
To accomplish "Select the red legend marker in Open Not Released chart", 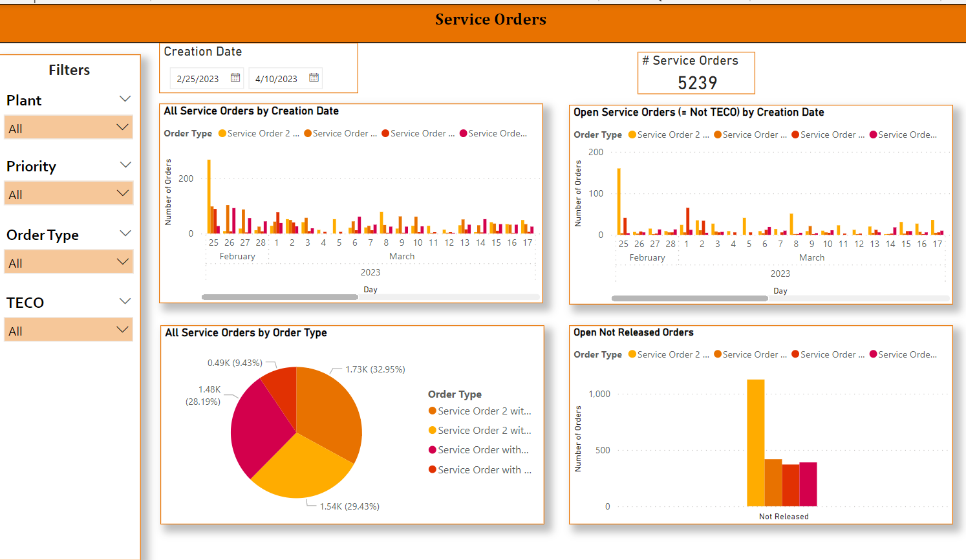I will (795, 354).
